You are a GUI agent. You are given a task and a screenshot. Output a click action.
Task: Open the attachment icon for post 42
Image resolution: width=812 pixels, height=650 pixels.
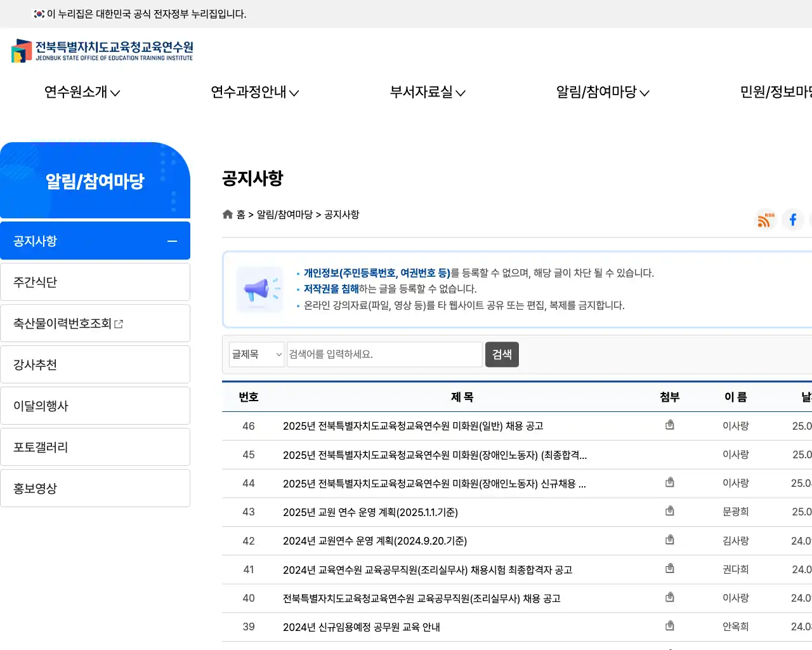pos(669,540)
